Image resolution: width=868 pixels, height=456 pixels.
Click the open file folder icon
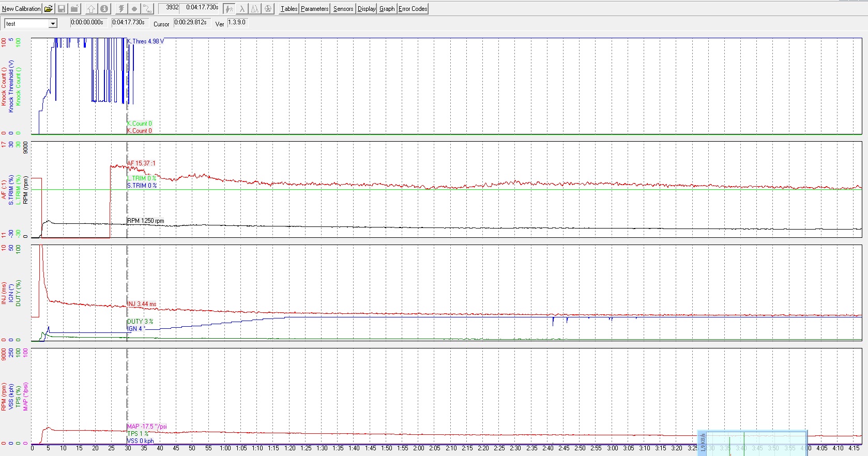(48, 9)
